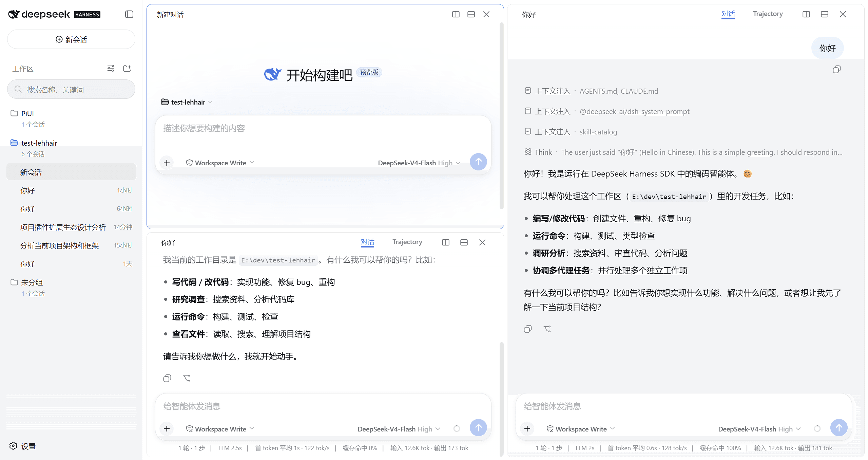
Task: Open the 你好 conversation from 6小时 ago
Action: pyautogui.click(x=71, y=209)
